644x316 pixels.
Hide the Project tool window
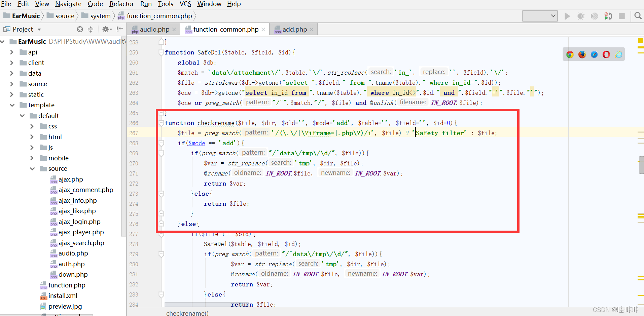coord(119,29)
